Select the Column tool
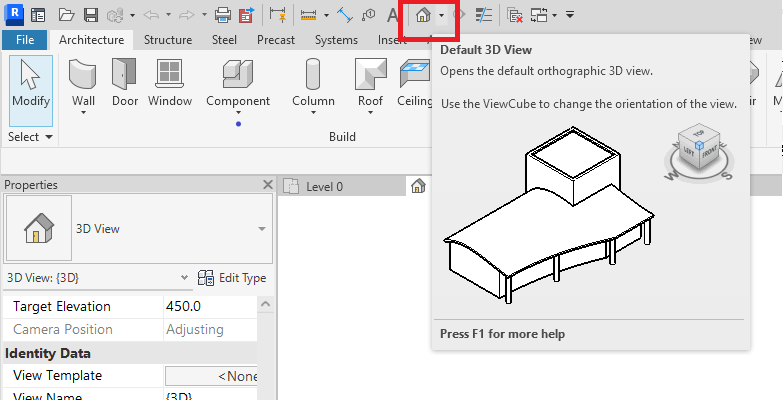Viewport: 783px width, 400px height. (313, 82)
